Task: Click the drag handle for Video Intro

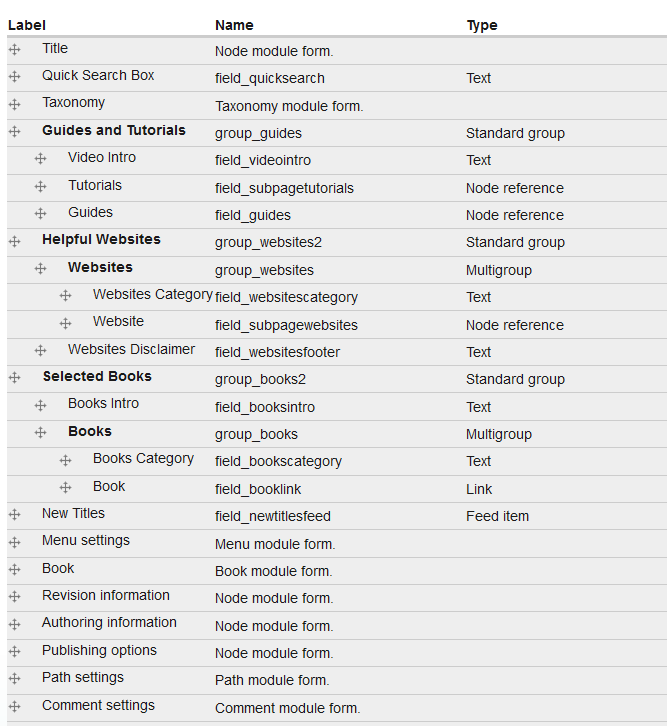Action: 40,159
